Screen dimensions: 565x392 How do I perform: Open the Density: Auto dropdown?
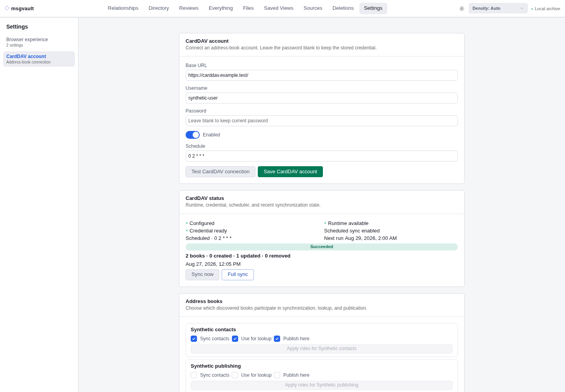[x=498, y=8]
